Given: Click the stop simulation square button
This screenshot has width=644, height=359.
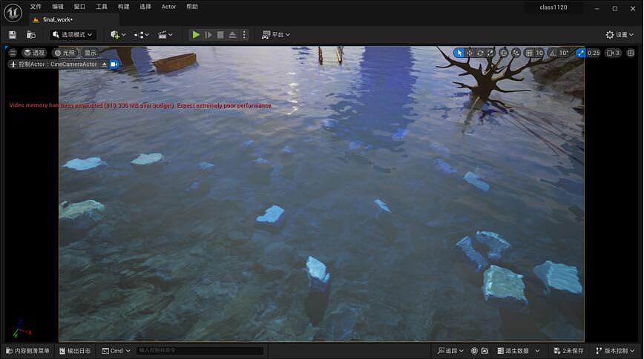Looking at the screenshot, I should click(x=220, y=35).
